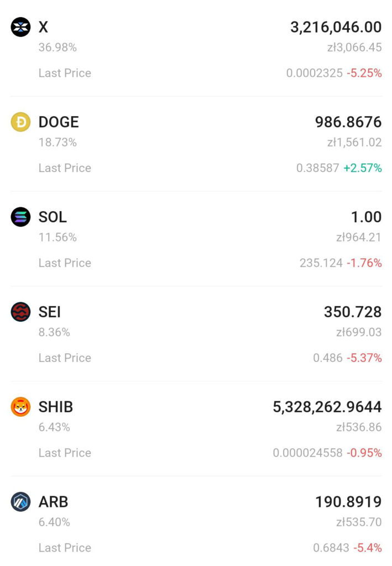Viewport: 392px width, 566px height.
Task: Tap SHIB last price 0.000024558
Action: [307, 453]
